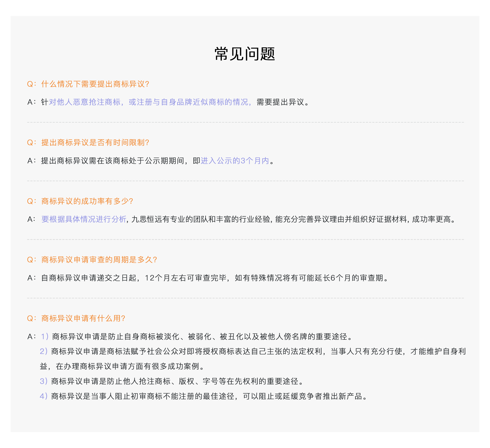Click highlighted text 对他人恶意抢注商标
This screenshot has width=490, height=448.
click(x=85, y=102)
